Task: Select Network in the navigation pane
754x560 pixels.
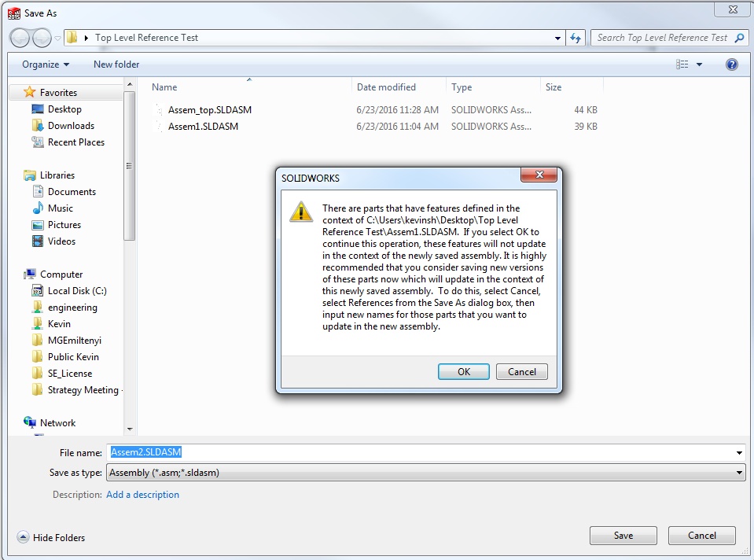Action: (57, 423)
